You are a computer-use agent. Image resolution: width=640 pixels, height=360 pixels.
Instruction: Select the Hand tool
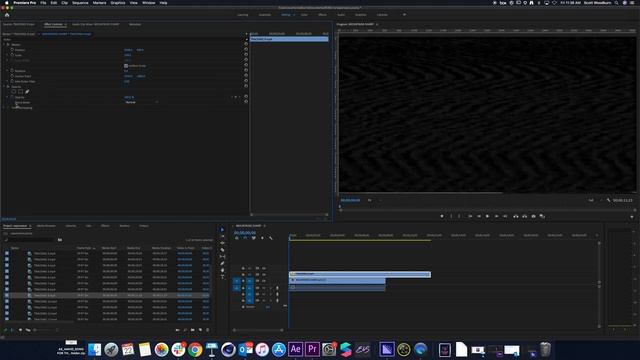click(x=222, y=270)
